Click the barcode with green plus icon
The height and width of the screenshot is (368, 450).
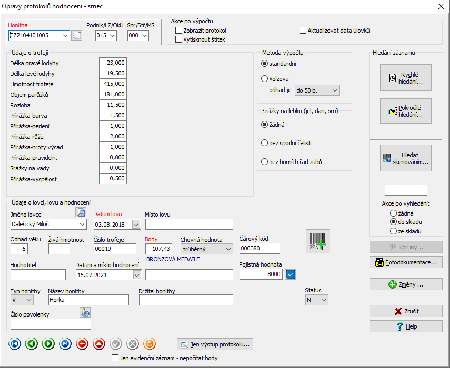pos(318,241)
